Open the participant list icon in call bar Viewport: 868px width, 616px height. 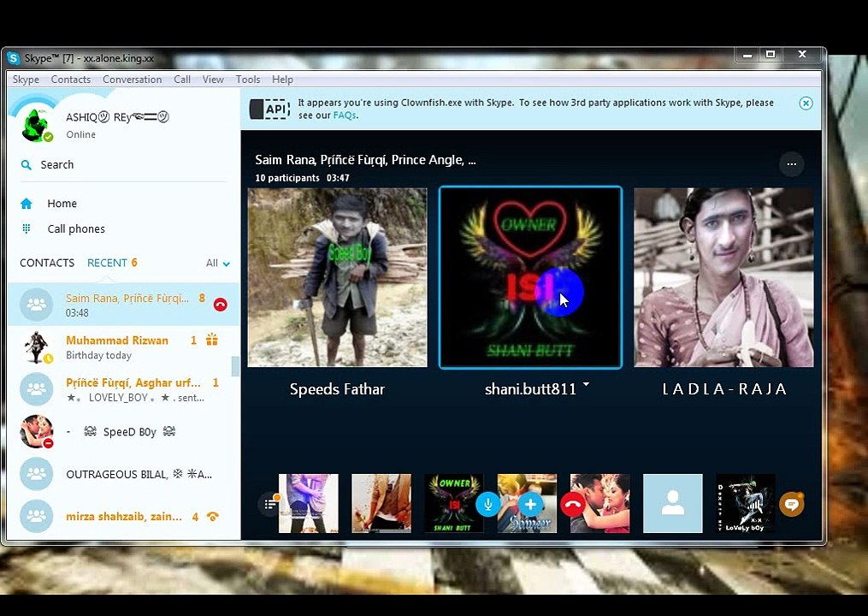(x=270, y=504)
